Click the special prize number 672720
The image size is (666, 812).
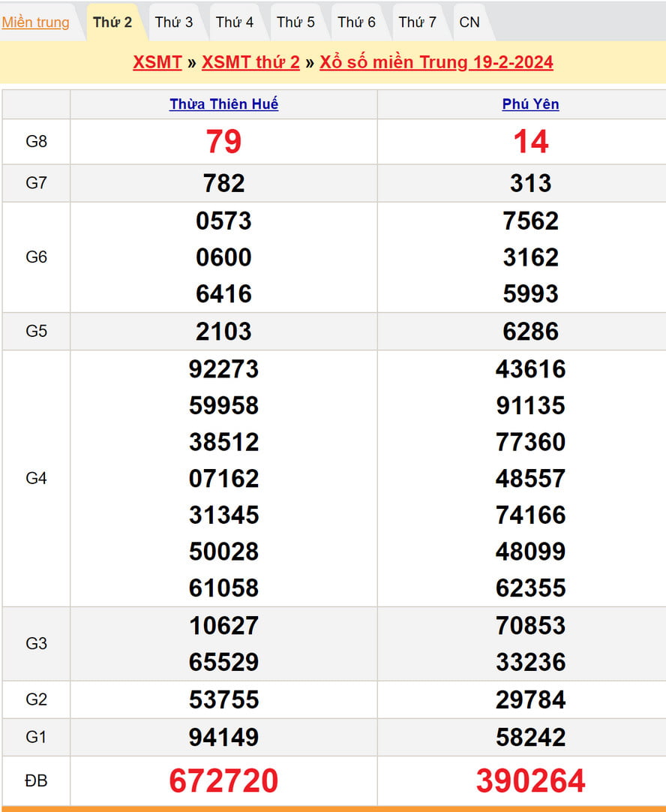pyautogui.click(x=223, y=780)
